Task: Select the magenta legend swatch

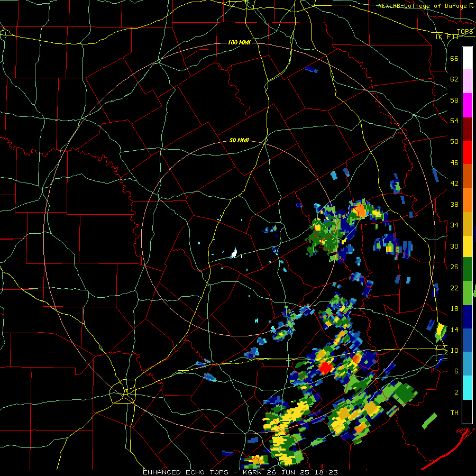Action: pyautogui.click(x=467, y=105)
